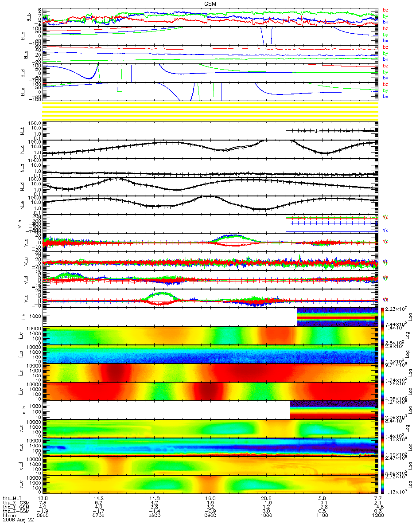Image resolution: width=412 pixels, height=532 pixels.
Task: Select the 0600 time tick label
Action: tap(42, 515)
